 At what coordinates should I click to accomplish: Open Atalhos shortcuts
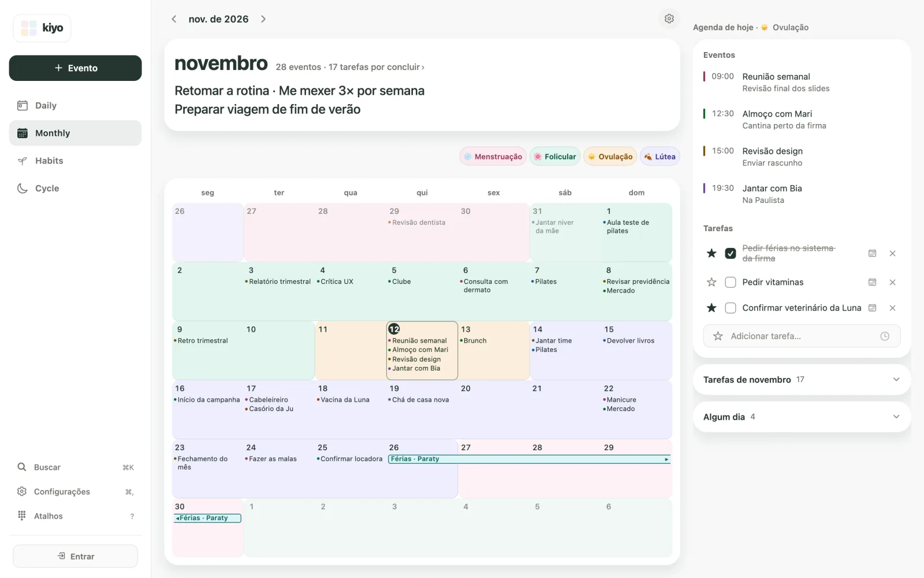click(x=75, y=516)
